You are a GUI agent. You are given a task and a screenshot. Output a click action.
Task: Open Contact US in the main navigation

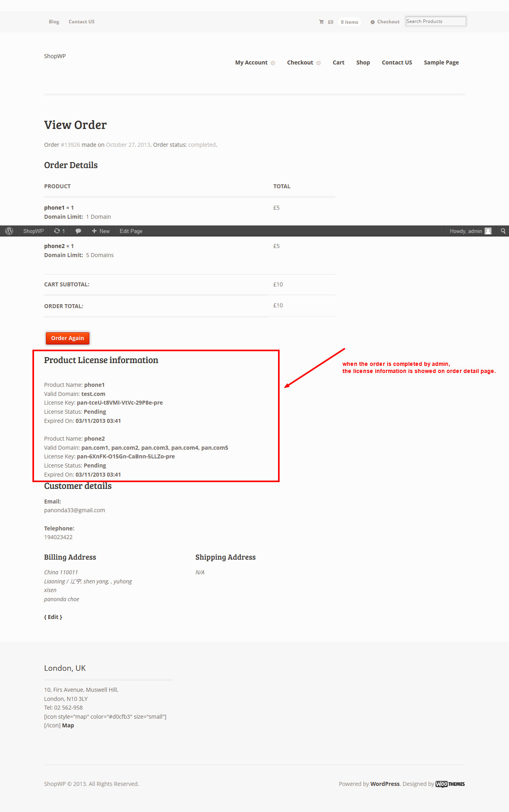tap(397, 62)
